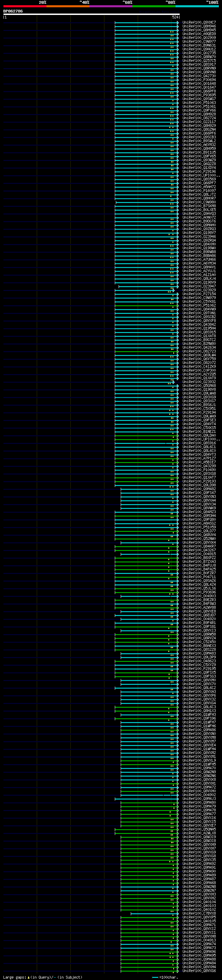The image size is (222, 980).
Task: Click the red ~20% legend color segment
Action: 25,6
